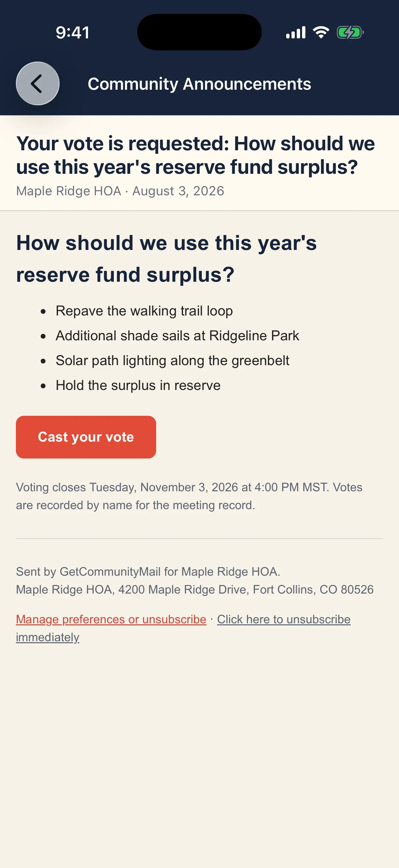Tap the Cast your vote button

[86, 437]
